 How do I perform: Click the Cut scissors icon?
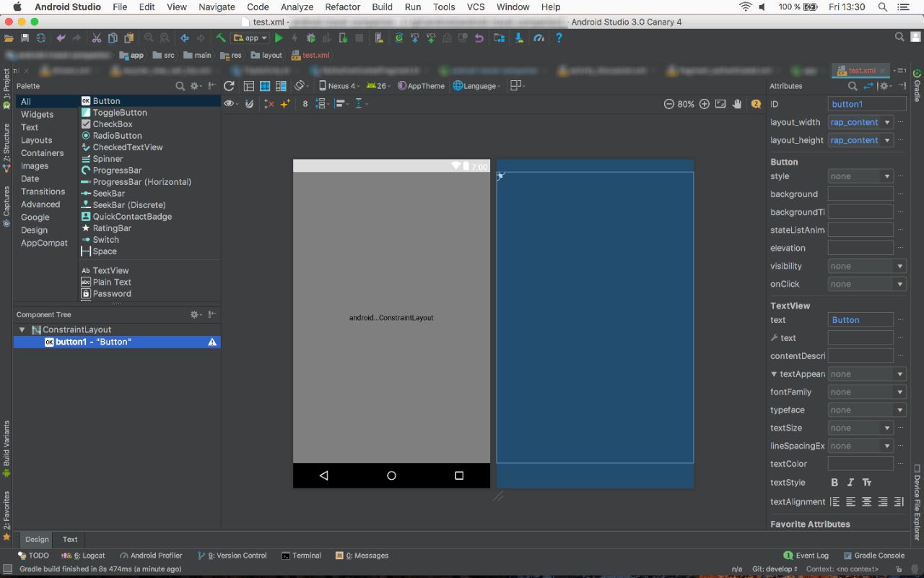(x=96, y=38)
